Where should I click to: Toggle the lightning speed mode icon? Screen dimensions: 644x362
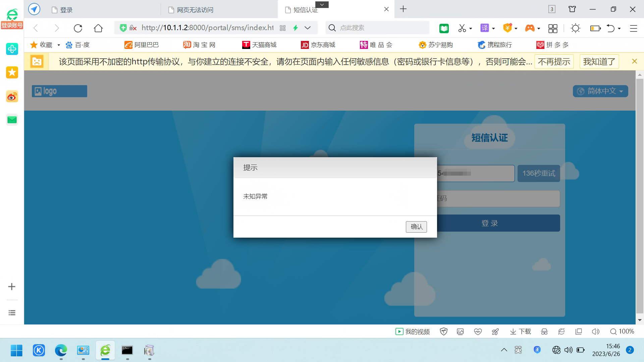pos(296,28)
